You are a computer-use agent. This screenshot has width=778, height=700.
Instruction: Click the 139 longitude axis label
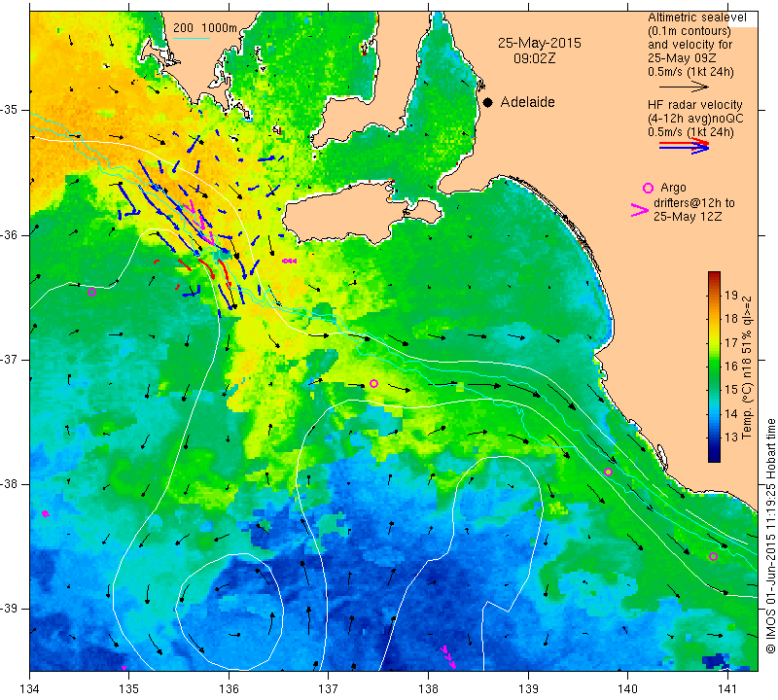[528, 689]
